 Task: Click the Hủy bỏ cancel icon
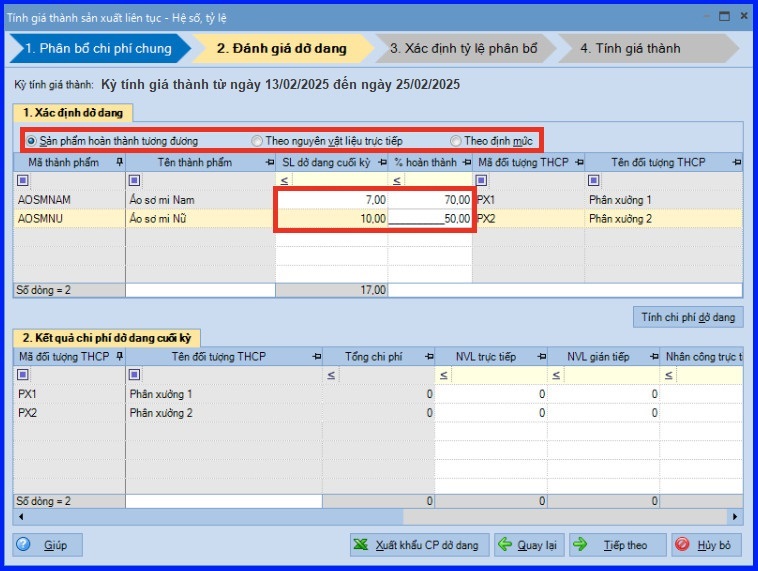[x=682, y=545]
